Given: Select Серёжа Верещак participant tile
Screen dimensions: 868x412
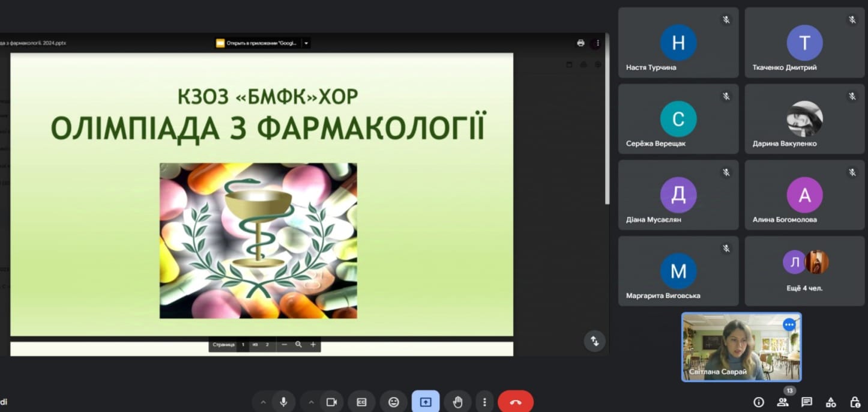Looking at the screenshot, I should (x=678, y=118).
